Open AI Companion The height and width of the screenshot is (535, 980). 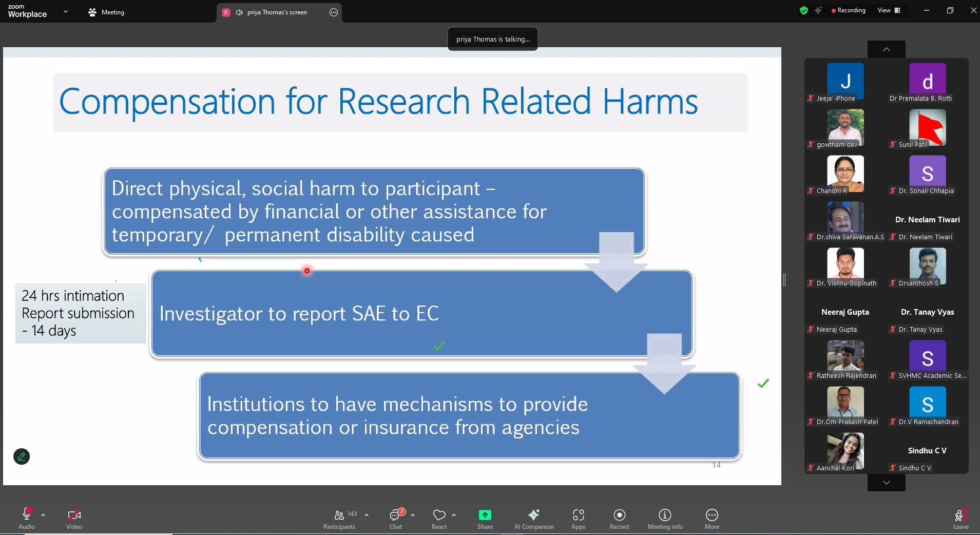tap(533, 519)
